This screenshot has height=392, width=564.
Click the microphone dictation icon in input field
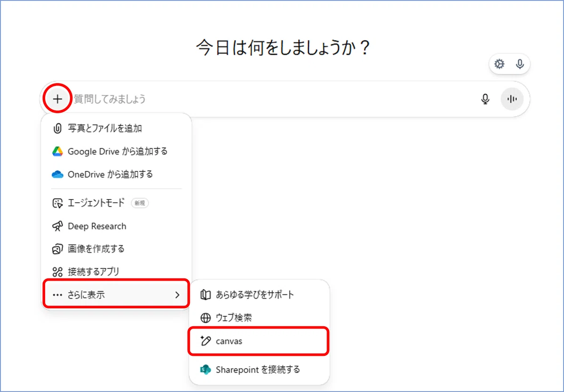486,99
